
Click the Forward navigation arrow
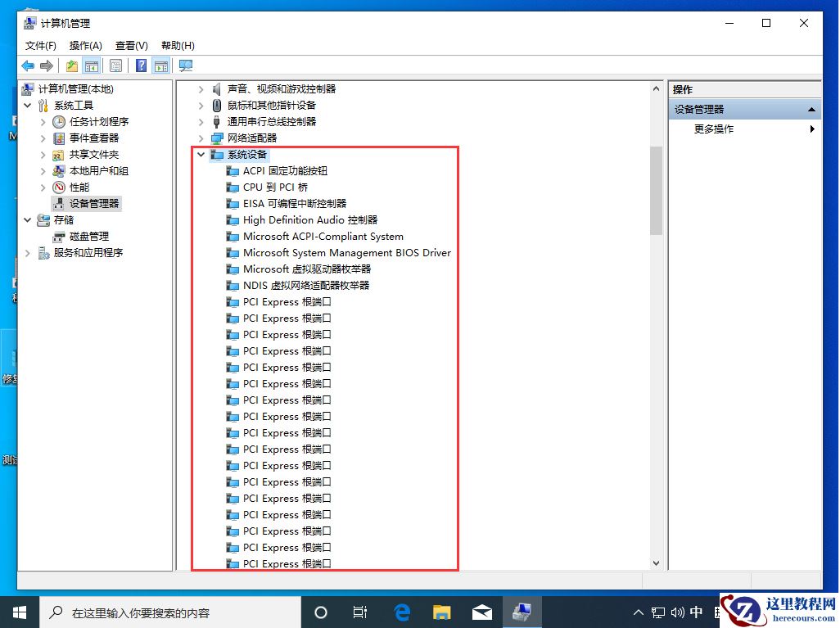tap(47, 66)
